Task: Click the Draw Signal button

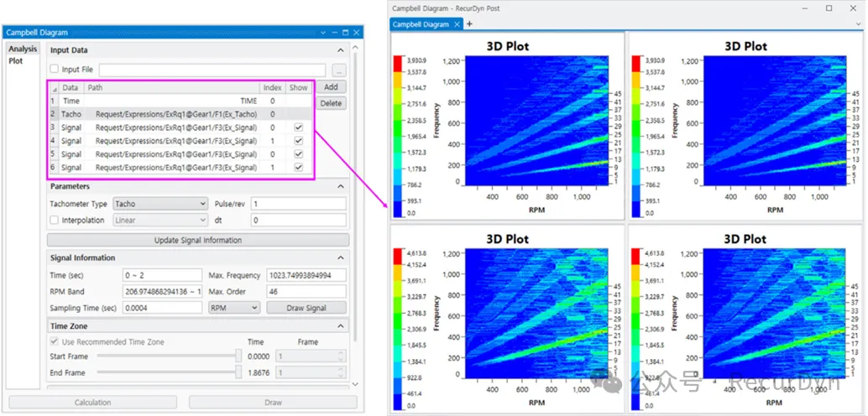Action: tap(306, 308)
